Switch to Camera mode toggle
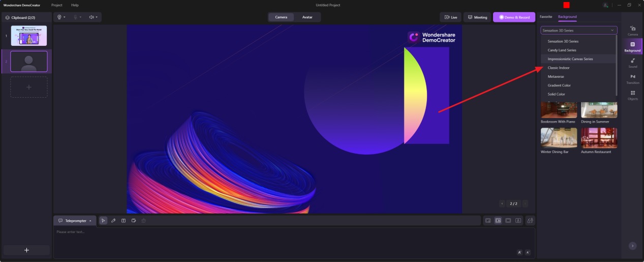The width and height of the screenshot is (644, 262). coord(281,17)
